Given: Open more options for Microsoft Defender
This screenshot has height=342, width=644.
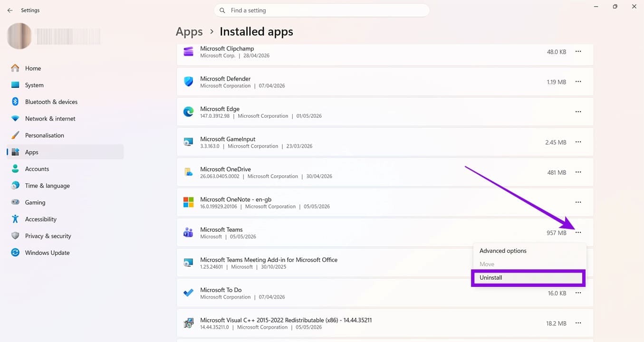Looking at the screenshot, I should point(578,82).
